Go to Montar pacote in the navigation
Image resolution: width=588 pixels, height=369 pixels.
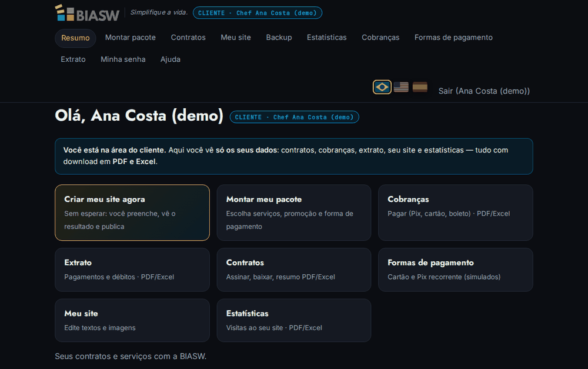[130, 38]
